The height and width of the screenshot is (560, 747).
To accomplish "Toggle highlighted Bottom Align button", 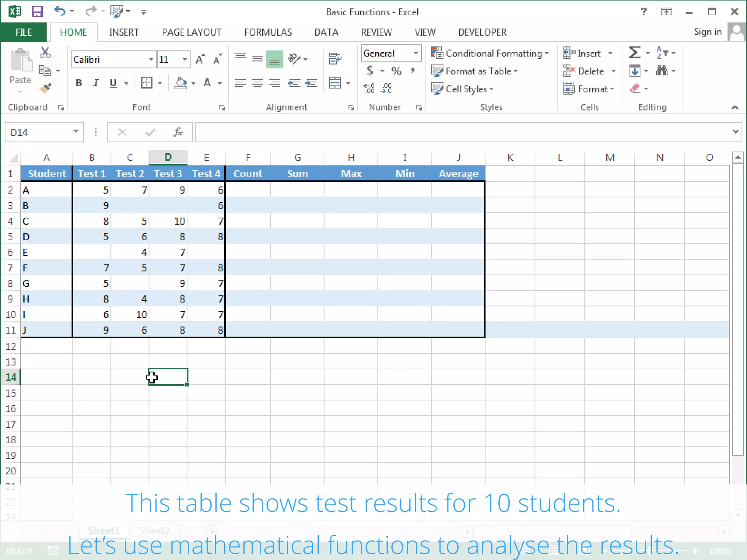I will click(x=275, y=59).
